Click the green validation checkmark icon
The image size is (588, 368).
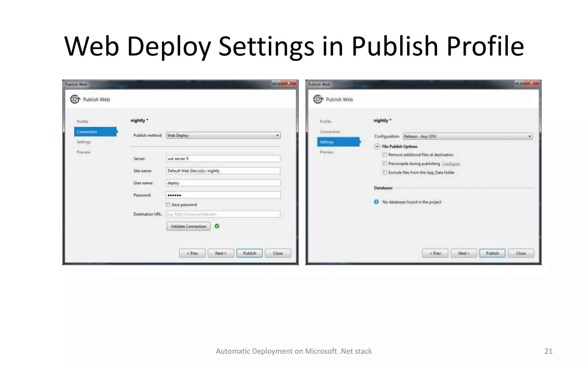tap(217, 226)
